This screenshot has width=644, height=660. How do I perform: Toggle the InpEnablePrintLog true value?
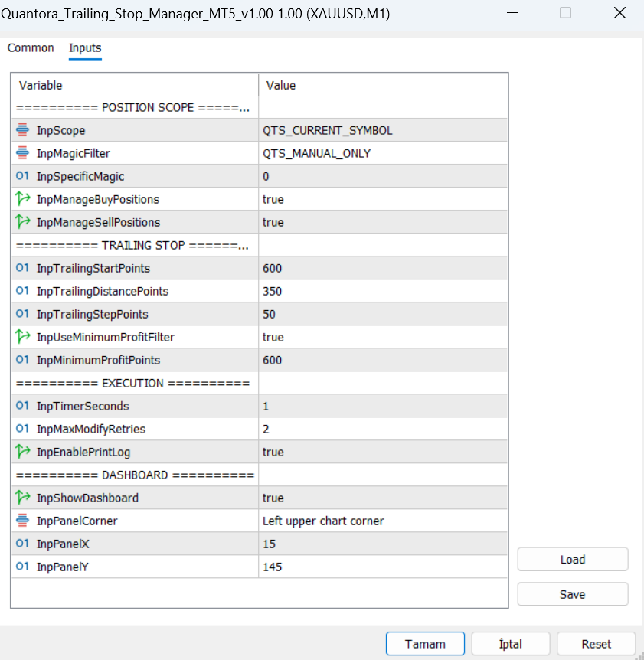pyautogui.click(x=383, y=452)
